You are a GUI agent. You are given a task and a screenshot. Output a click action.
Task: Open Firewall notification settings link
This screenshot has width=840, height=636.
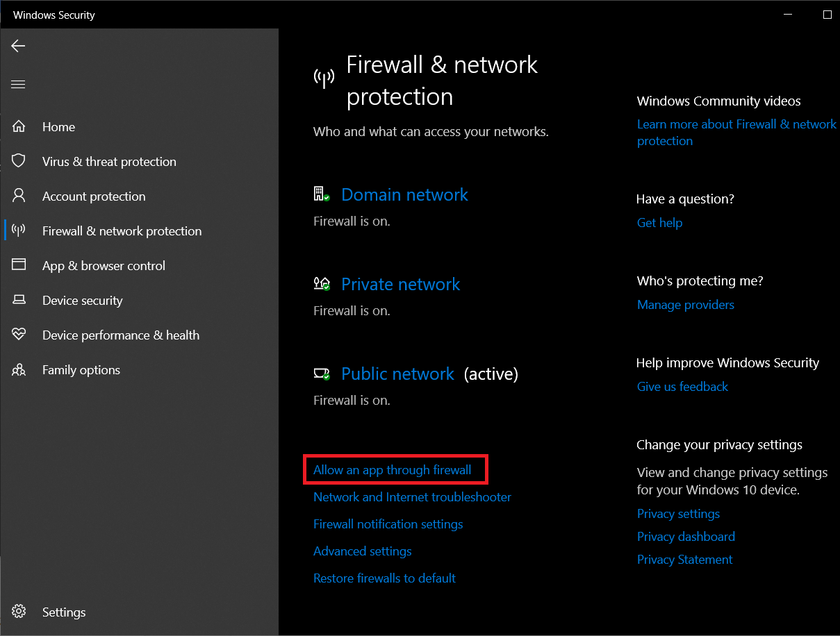point(388,524)
